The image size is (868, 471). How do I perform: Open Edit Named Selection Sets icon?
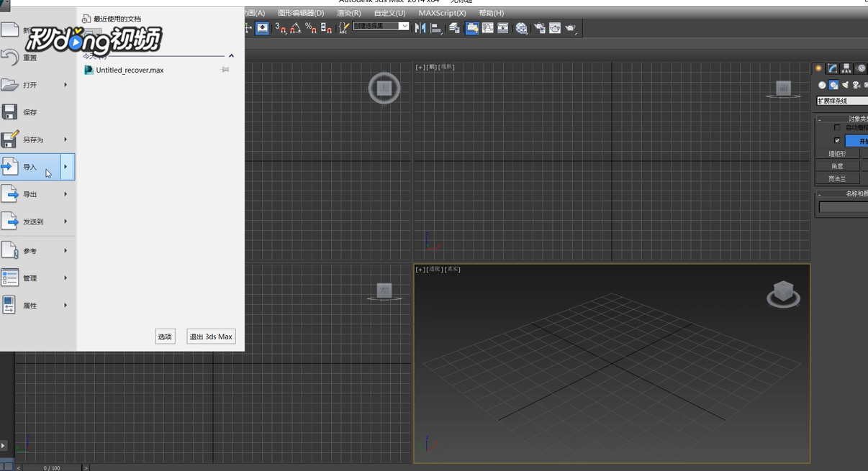click(343, 28)
